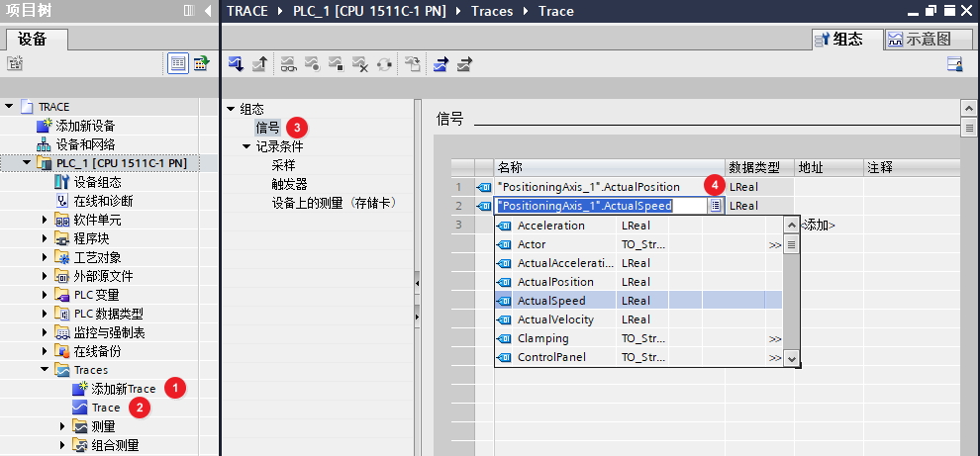Click the export trace configuration icon
Image resolution: width=980 pixels, height=456 pixels.
441,63
